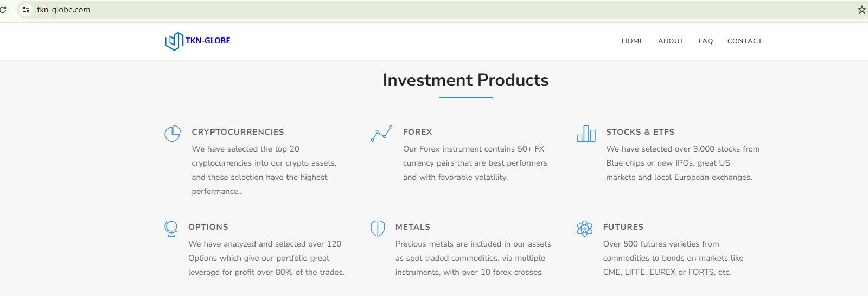Reload the page with the refresh icon

tap(3, 10)
